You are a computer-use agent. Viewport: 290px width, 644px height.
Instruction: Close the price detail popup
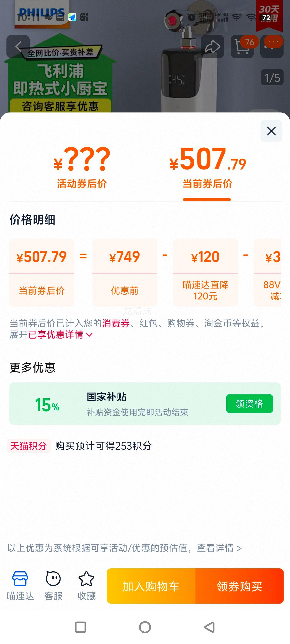271,131
